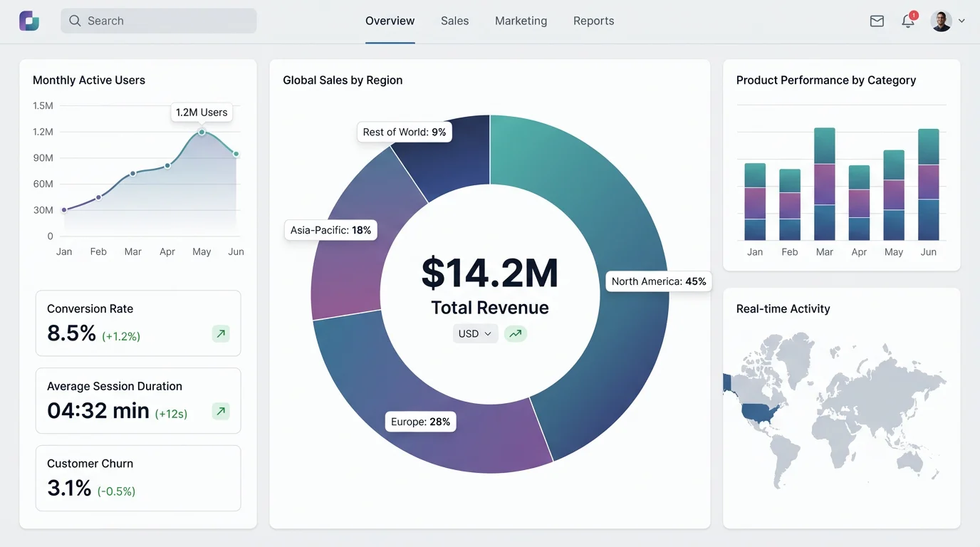980x547 pixels.
Task: Open the Reports section
Action: pyautogui.click(x=593, y=21)
